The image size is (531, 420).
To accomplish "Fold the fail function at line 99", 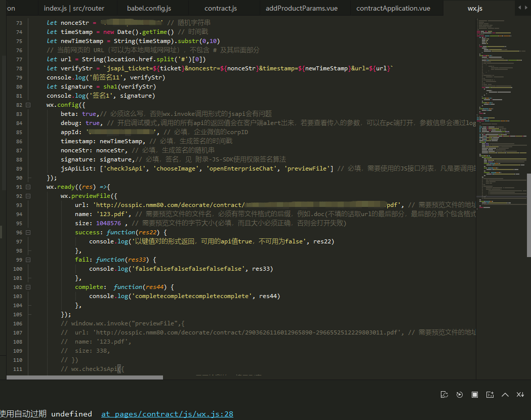I will tap(28, 260).
